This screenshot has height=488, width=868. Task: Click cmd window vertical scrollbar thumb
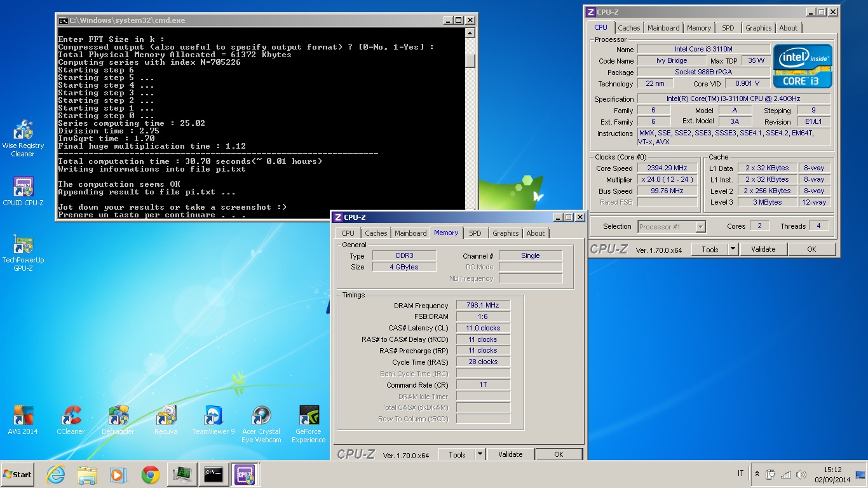[x=470, y=60]
